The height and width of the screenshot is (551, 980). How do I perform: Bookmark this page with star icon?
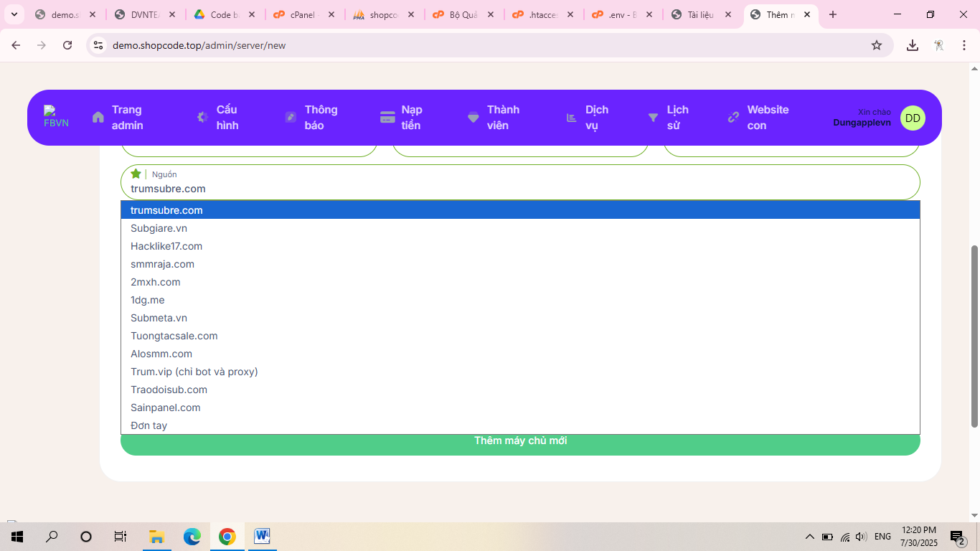pos(877,45)
